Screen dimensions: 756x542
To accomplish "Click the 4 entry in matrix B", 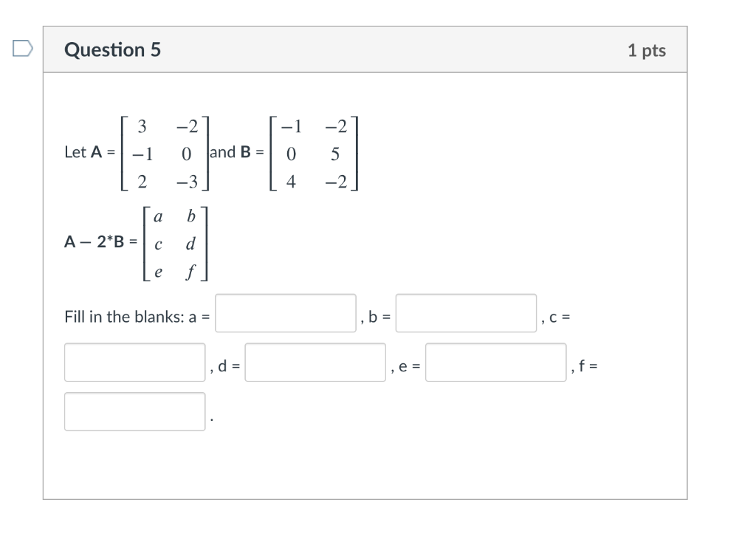I will [x=291, y=182].
